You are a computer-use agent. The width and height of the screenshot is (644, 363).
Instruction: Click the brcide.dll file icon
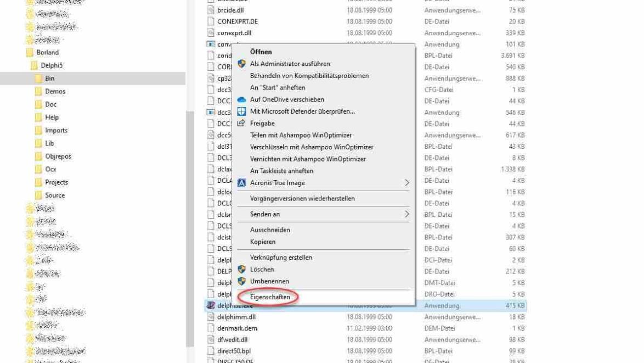click(x=211, y=10)
